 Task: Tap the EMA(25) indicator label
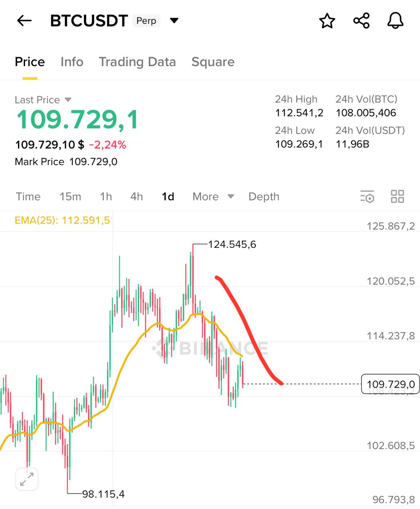(x=62, y=220)
